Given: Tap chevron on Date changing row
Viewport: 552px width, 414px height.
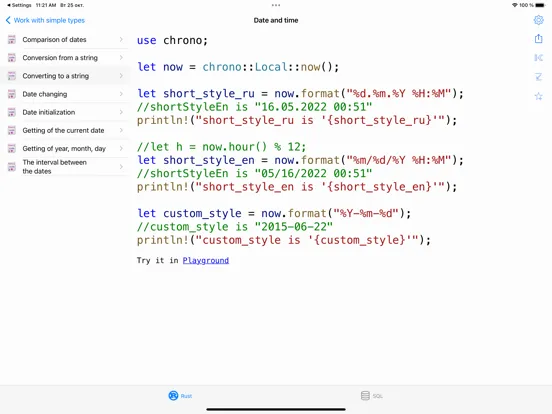Looking at the screenshot, I should 121,94.
